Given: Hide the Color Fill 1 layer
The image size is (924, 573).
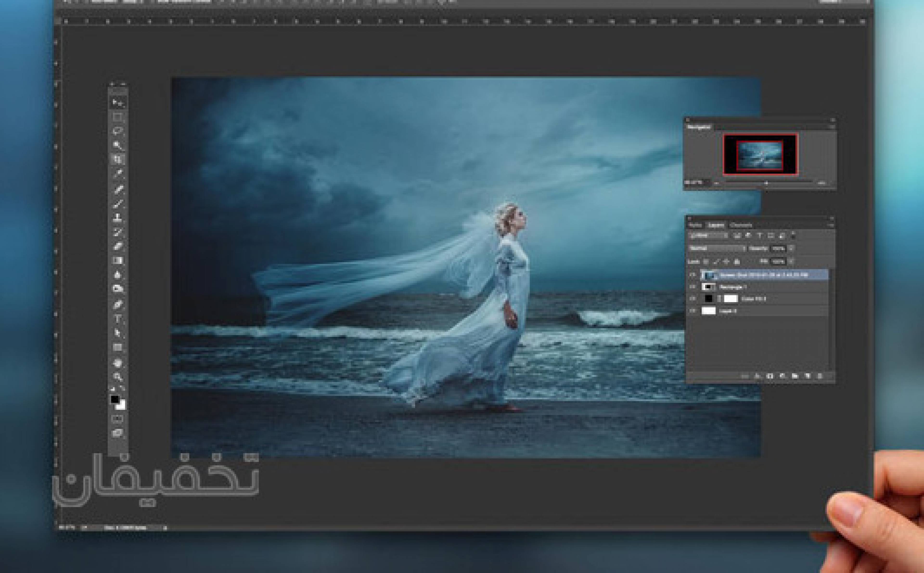Looking at the screenshot, I should 693,299.
